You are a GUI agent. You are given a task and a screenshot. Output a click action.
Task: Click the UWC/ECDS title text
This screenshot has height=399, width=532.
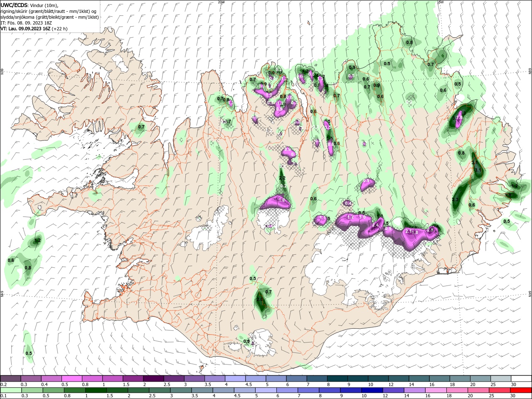point(14,5)
